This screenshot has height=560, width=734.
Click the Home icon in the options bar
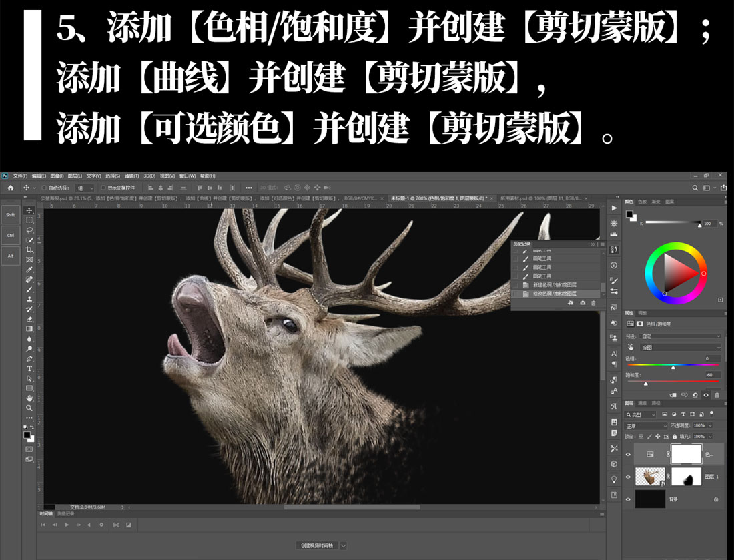tap(10, 188)
